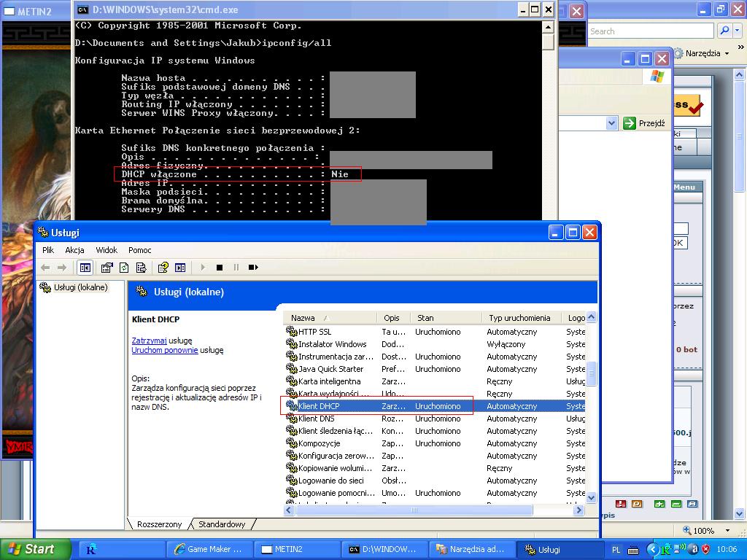This screenshot has height=560, width=747.
Task: Click the green plus icon in browser page
Action: [659, 504]
